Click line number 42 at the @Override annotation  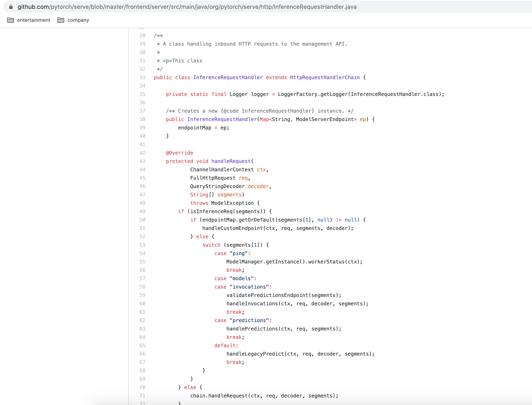point(142,153)
